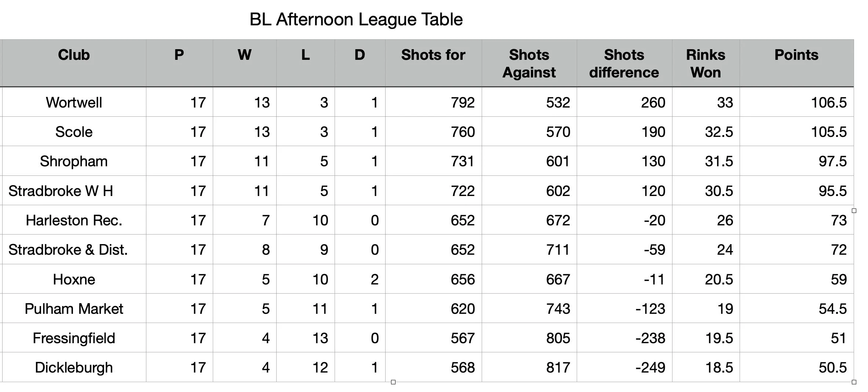868x392 pixels.
Task: Click the Rinks Won header cell
Action: pyautogui.click(x=706, y=63)
